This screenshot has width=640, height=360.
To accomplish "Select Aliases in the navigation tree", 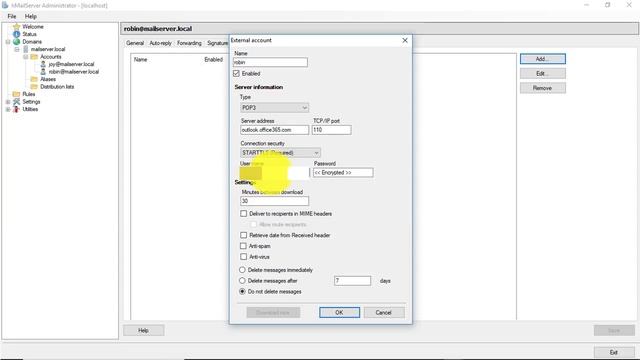I will [48, 79].
